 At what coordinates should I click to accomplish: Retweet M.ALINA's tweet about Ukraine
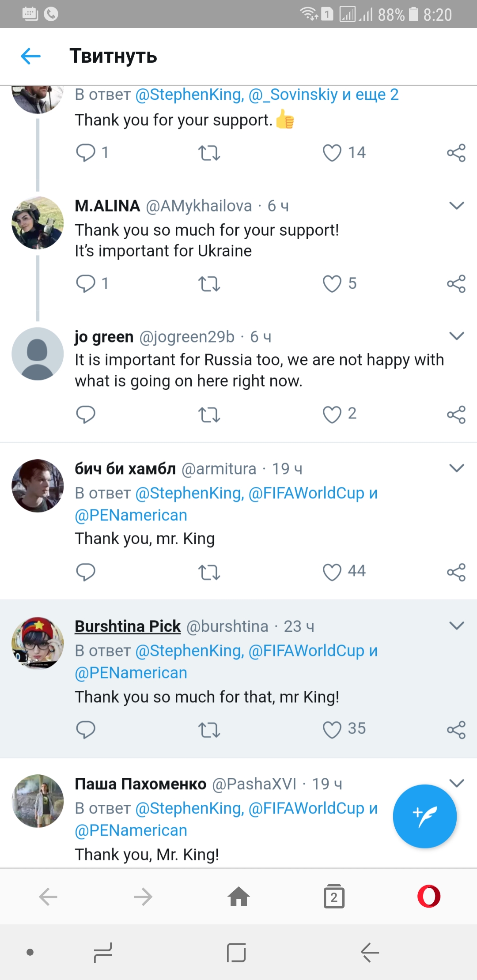tap(209, 284)
